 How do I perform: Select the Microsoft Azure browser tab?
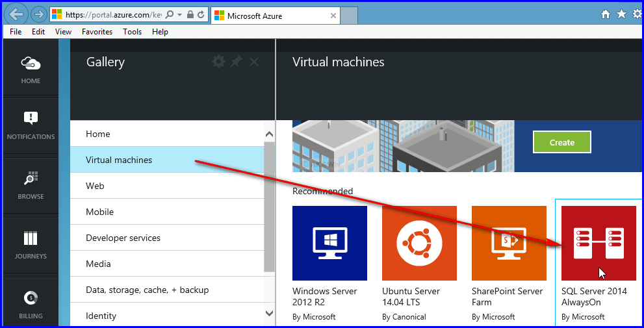[275, 16]
